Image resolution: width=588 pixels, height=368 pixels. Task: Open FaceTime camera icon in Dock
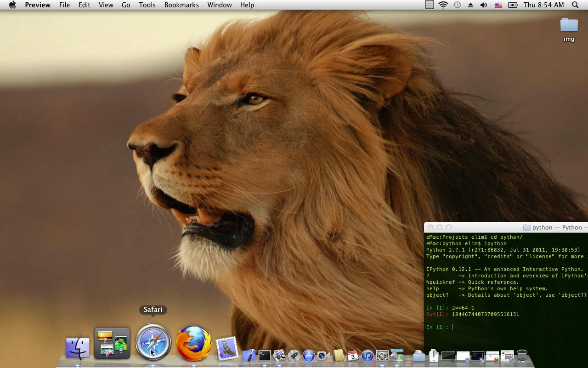click(323, 356)
